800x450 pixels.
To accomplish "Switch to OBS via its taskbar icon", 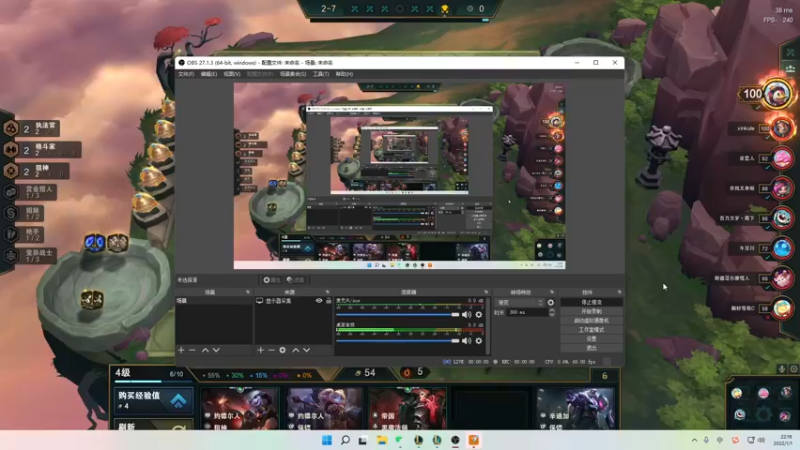I will click(455, 440).
